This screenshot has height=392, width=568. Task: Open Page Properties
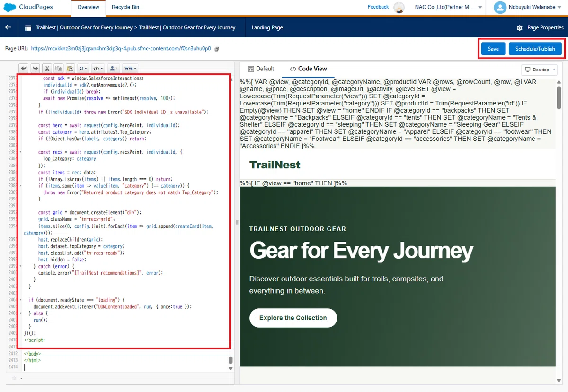coord(540,27)
